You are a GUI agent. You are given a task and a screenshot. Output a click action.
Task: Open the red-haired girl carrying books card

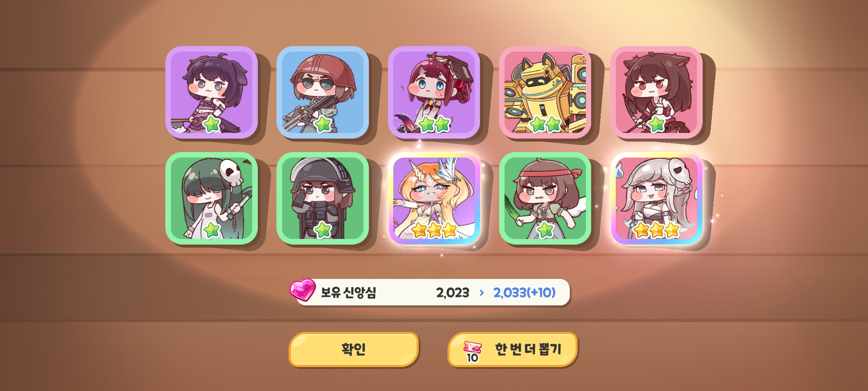click(434, 93)
